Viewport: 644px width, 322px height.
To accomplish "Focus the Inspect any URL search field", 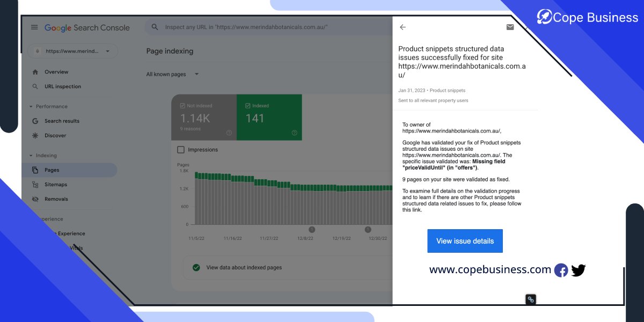I will pyautogui.click(x=268, y=27).
